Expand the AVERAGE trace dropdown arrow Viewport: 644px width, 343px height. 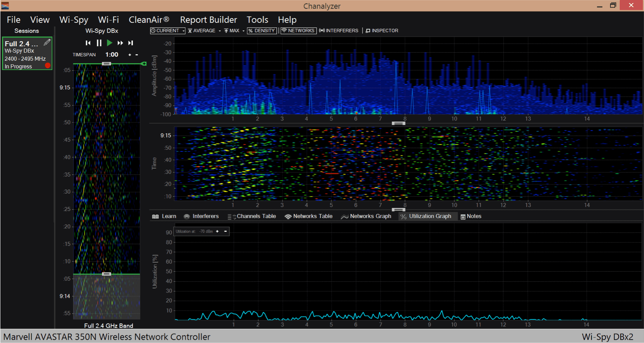coord(220,31)
